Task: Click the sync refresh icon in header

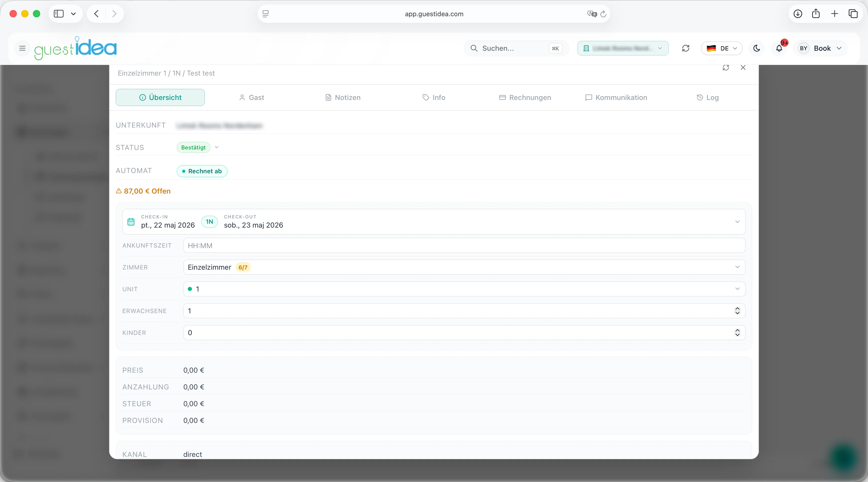Action: point(685,48)
